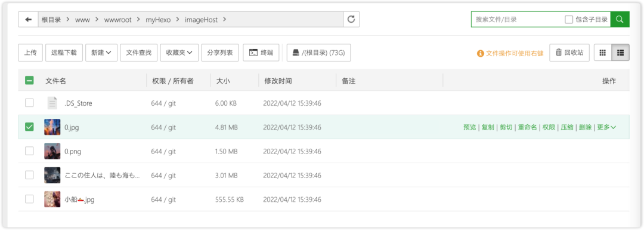Uncheck the 0.jpg file checkbox
The height and width of the screenshot is (230, 644).
[x=29, y=127]
